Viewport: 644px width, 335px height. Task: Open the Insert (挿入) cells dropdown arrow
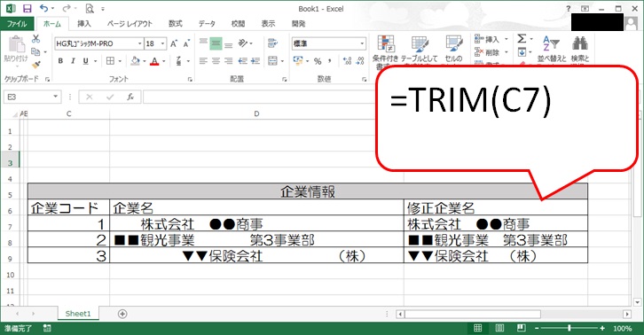507,39
